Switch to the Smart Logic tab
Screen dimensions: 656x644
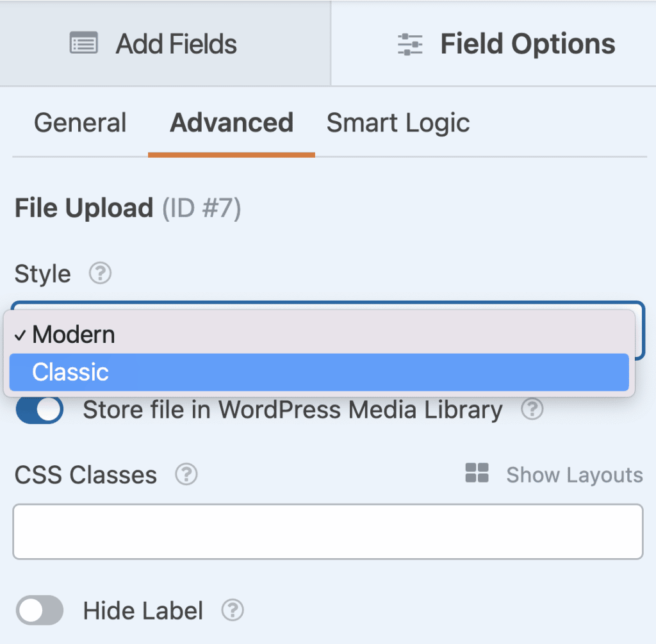[398, 122]
